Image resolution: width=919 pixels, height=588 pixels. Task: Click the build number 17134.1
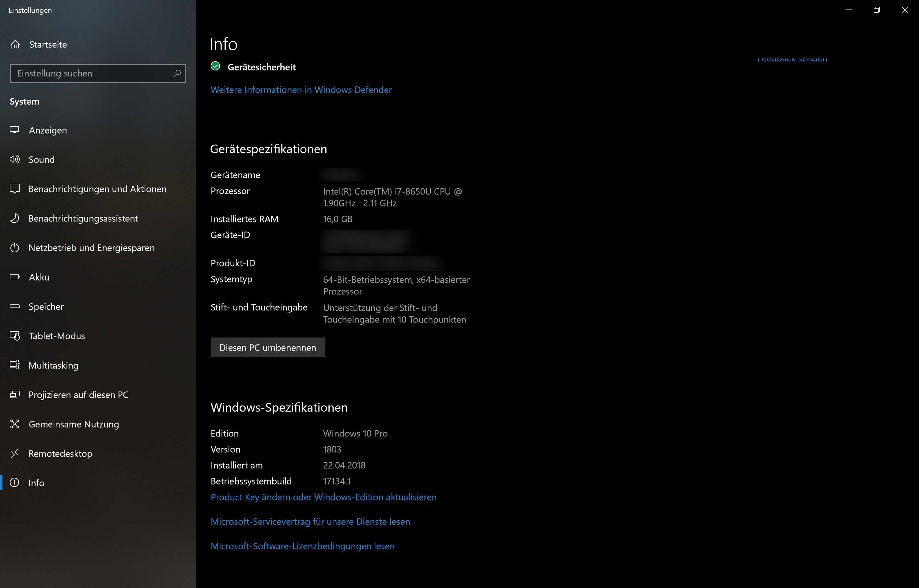[x=337, y=481]
